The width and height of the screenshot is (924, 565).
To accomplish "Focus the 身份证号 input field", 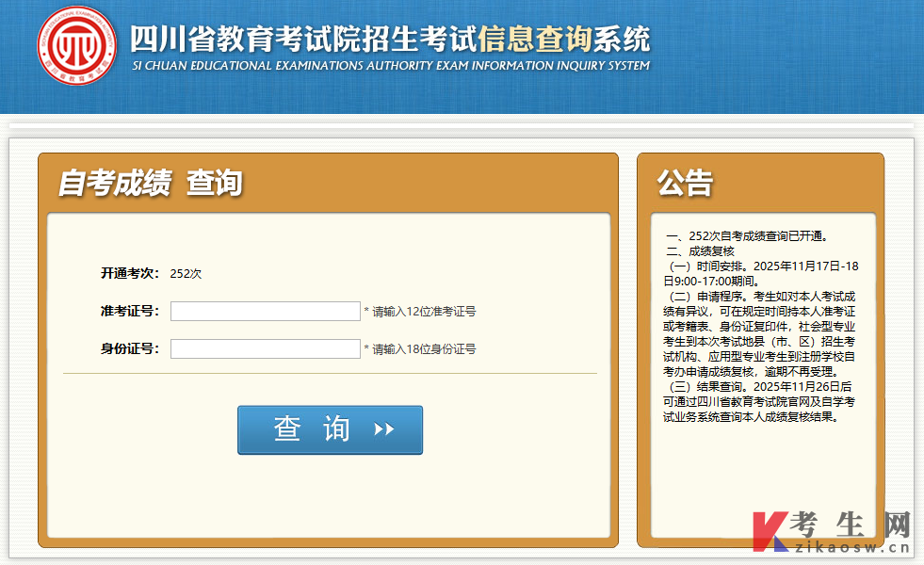I will [x=266, y=348].
